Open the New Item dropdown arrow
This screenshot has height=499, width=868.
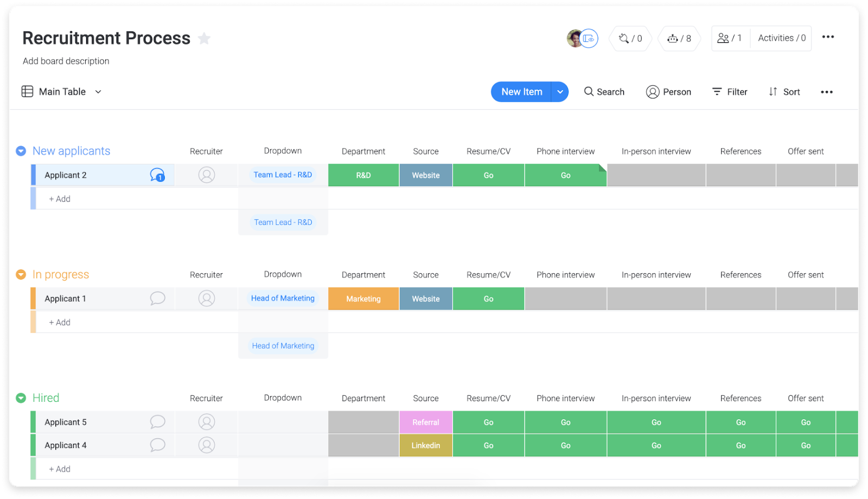point(560,92)
